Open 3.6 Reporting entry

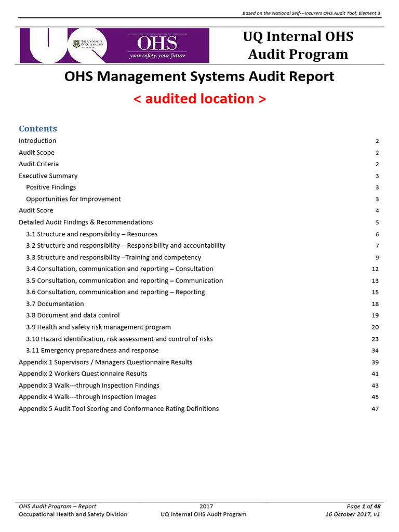pos(115,292)
